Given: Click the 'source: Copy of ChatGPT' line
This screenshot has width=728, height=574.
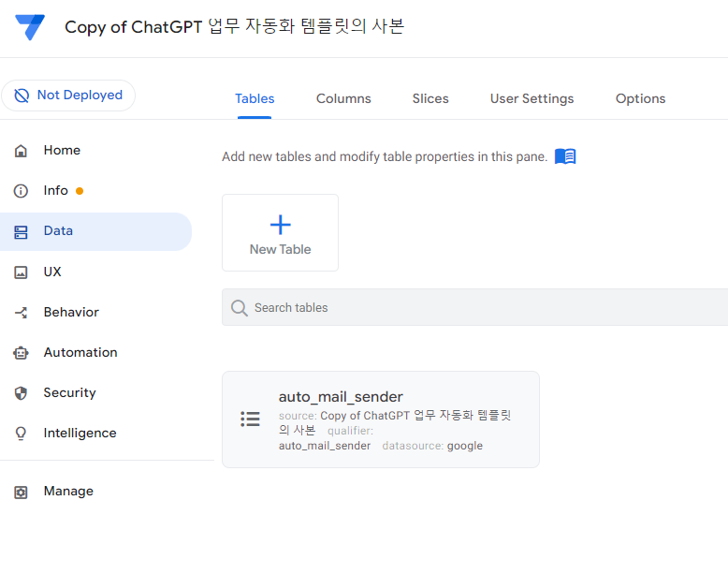Looking at the screenshot, I should point(395,416).
